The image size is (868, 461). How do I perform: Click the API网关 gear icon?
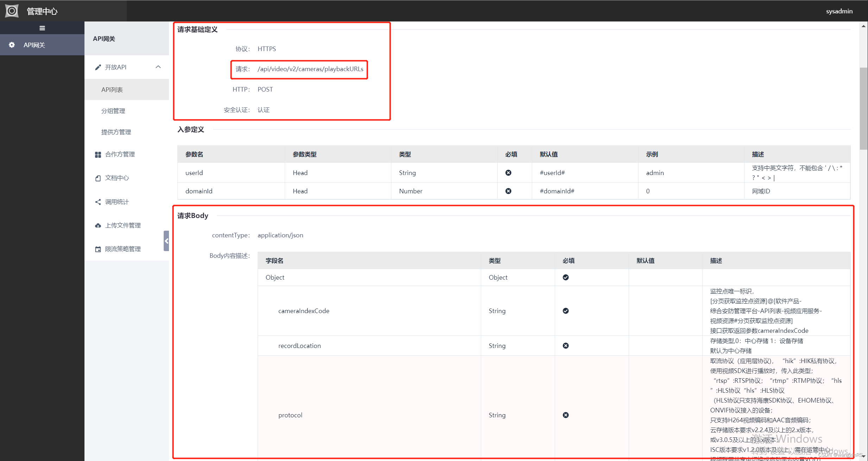click(12, 45)
